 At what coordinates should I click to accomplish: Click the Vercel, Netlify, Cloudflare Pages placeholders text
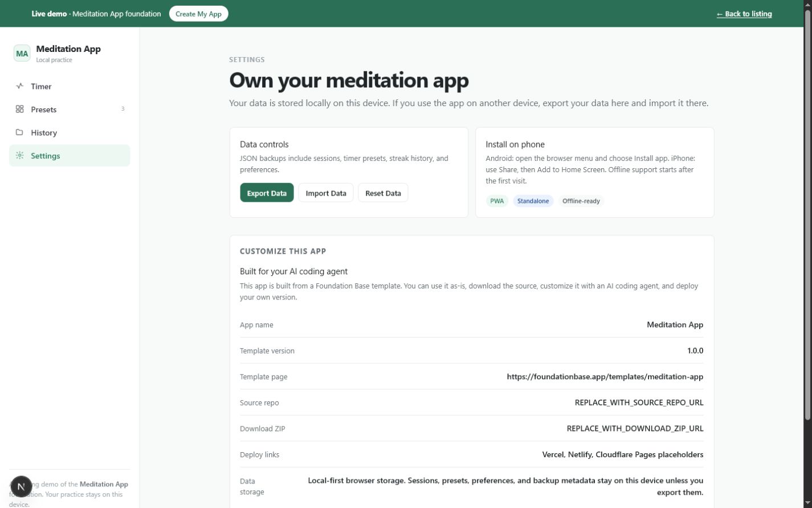click(x=623, y=454)
